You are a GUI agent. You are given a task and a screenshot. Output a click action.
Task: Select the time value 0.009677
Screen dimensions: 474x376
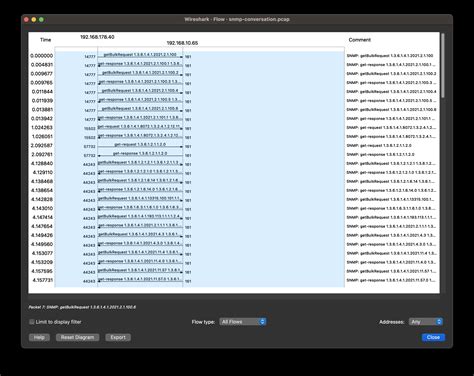pos(42,74)
